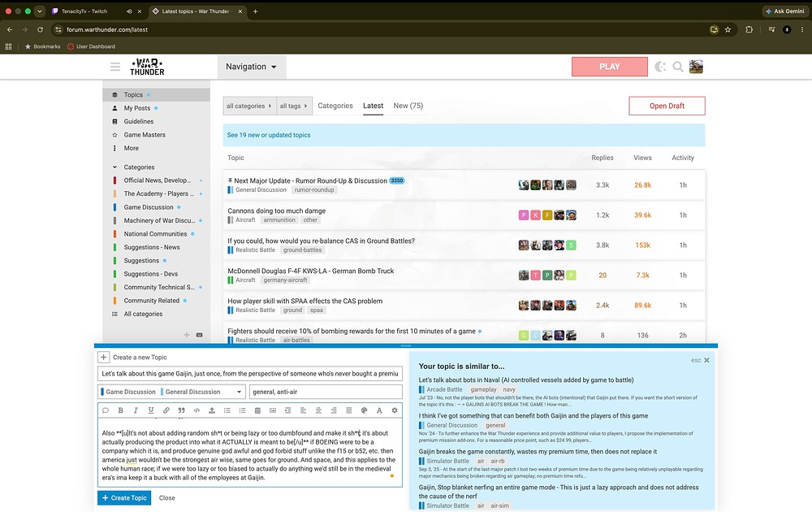812x512 pixels.
Task: Click the keyboard shortcuts icon in sidebar footer
Action: [x=200, y=335]
